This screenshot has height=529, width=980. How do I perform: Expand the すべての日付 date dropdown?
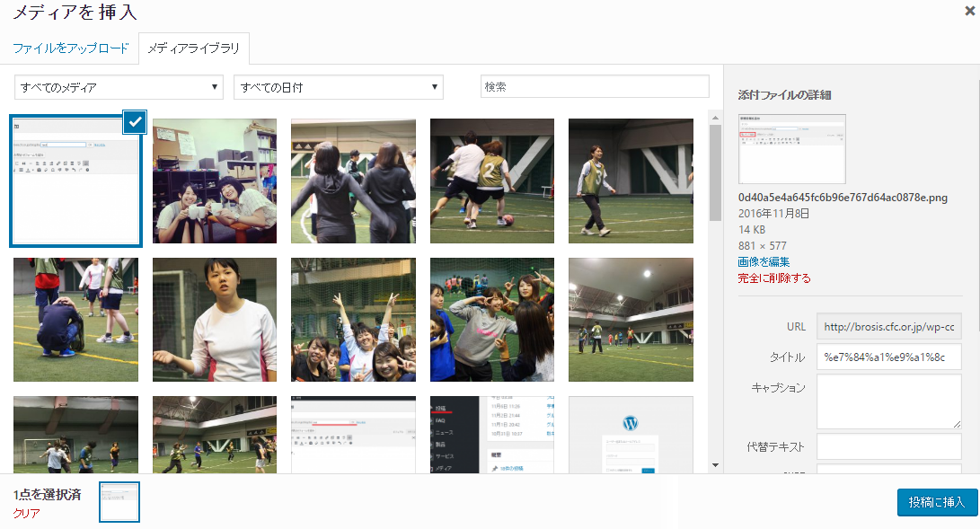pos(338,87)
